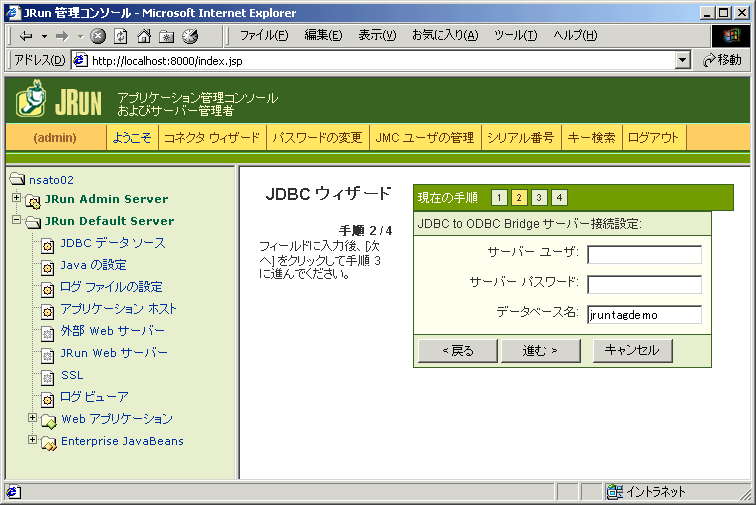Go to JMC ユーザの管理

pyautogui.click(x=425, y=138)
